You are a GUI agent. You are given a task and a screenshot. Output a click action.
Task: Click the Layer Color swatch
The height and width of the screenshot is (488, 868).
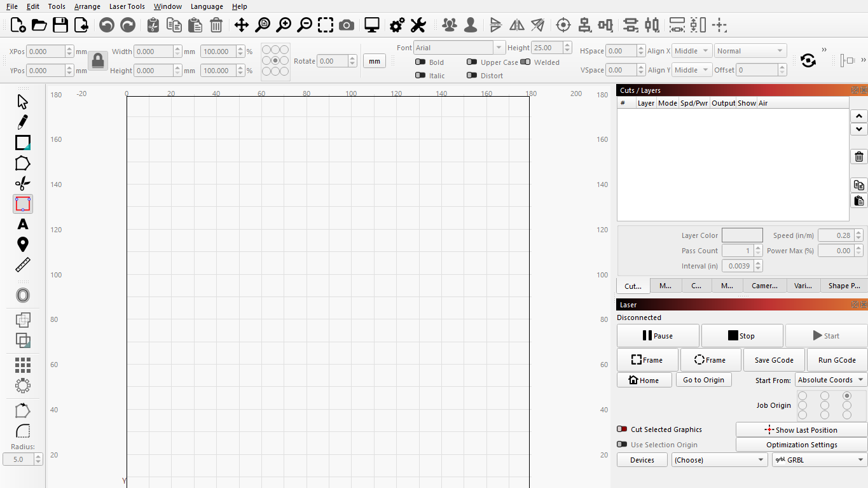(x=742, y=235)
